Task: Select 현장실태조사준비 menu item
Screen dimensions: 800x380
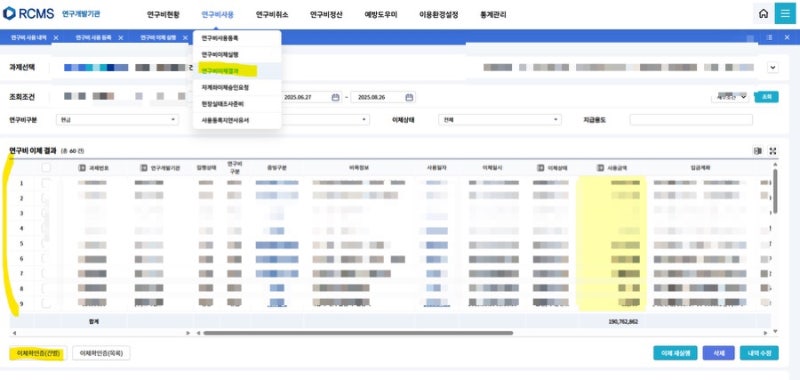Action: [x=237, y=104]
